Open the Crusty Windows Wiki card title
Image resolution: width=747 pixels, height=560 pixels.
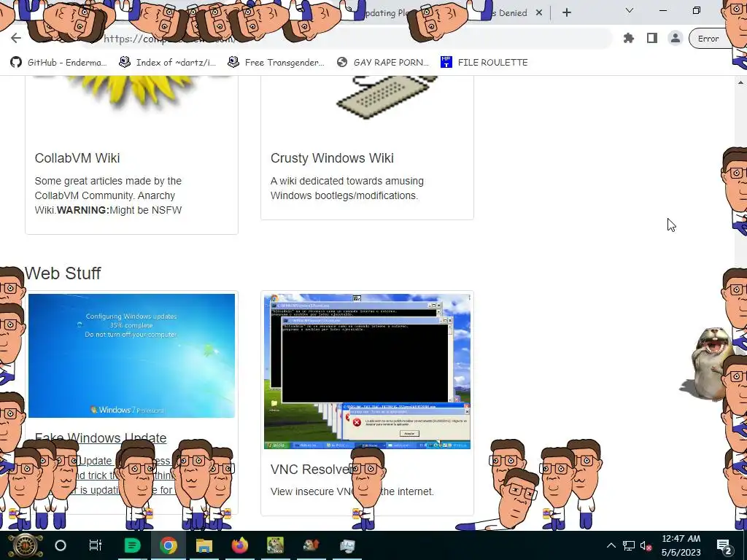[332, 158]
